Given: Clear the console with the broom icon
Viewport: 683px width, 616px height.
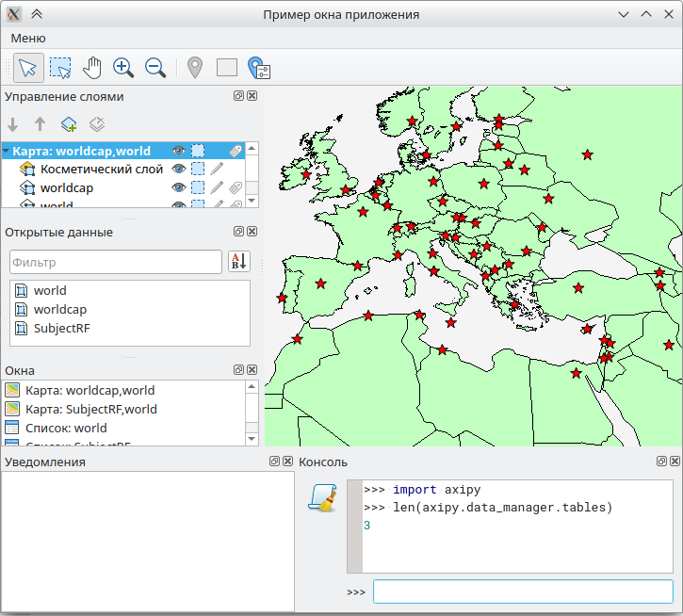Looking at the screenshot, I should click(x=322, y=496).
